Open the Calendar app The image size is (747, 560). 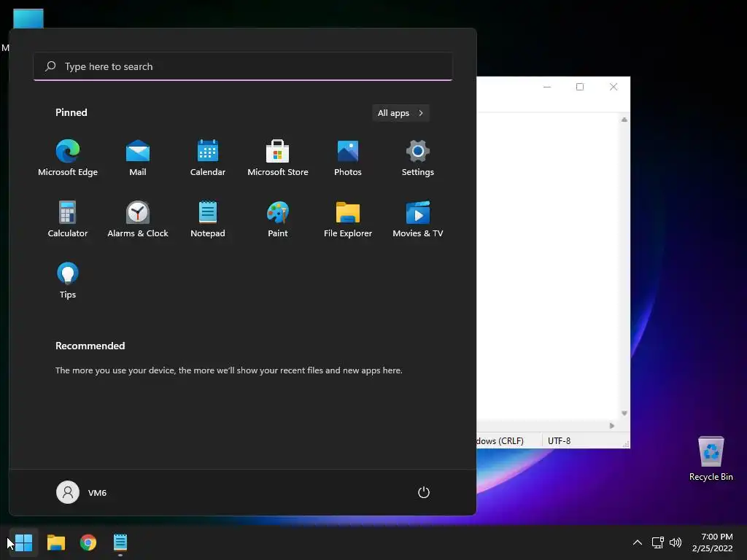[x=208, y=158]
